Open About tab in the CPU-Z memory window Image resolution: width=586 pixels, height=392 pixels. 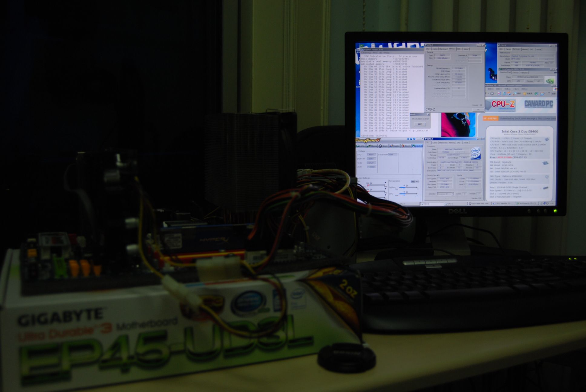point(466,49)
